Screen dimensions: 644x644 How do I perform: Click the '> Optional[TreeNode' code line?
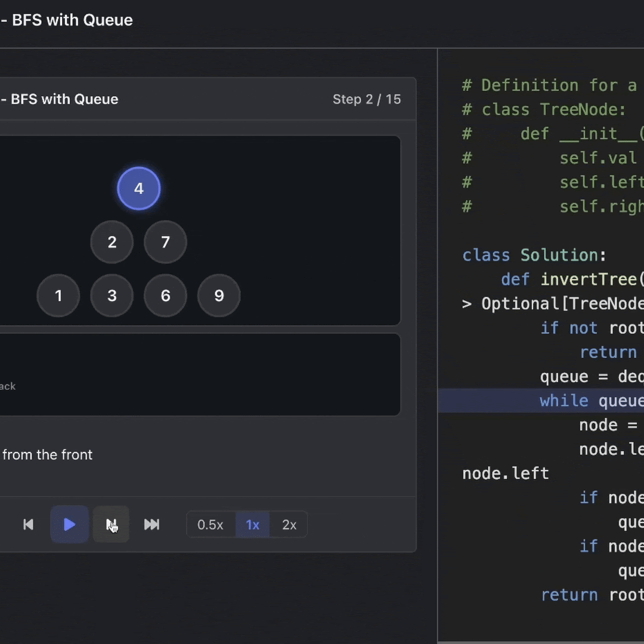[553, 304]
